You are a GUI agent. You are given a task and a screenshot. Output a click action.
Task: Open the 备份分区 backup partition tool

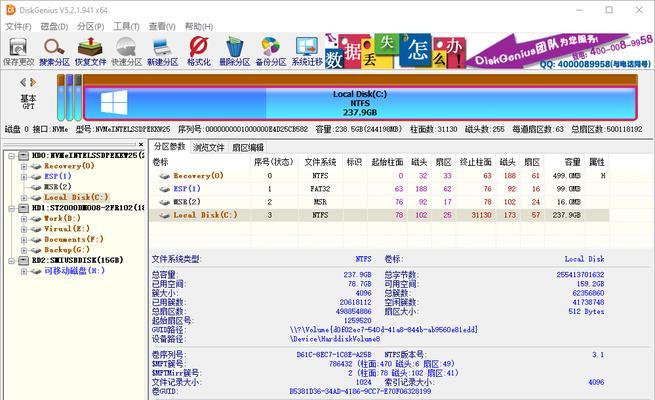[x=271, y=52]
